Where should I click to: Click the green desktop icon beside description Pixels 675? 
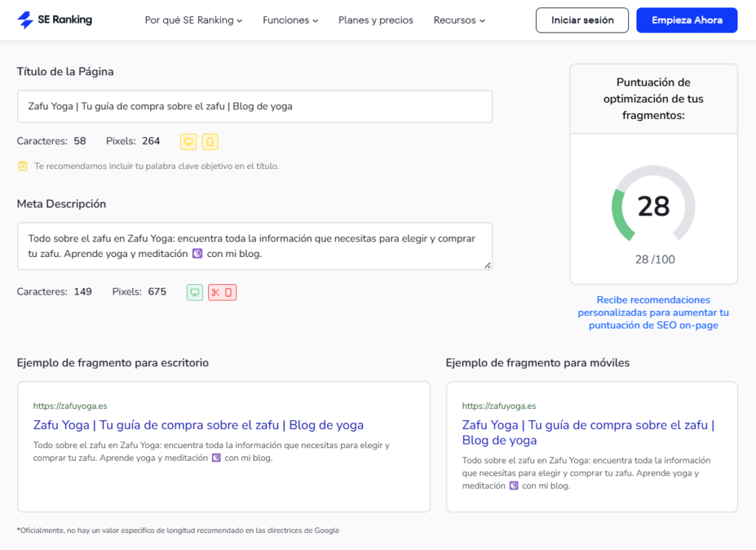pos(195,292)
